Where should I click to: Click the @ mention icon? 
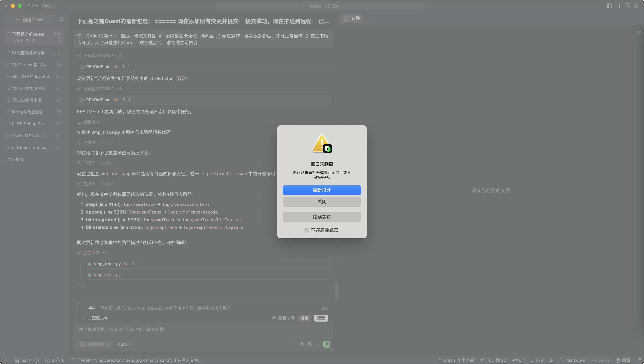tap(302, 344)
